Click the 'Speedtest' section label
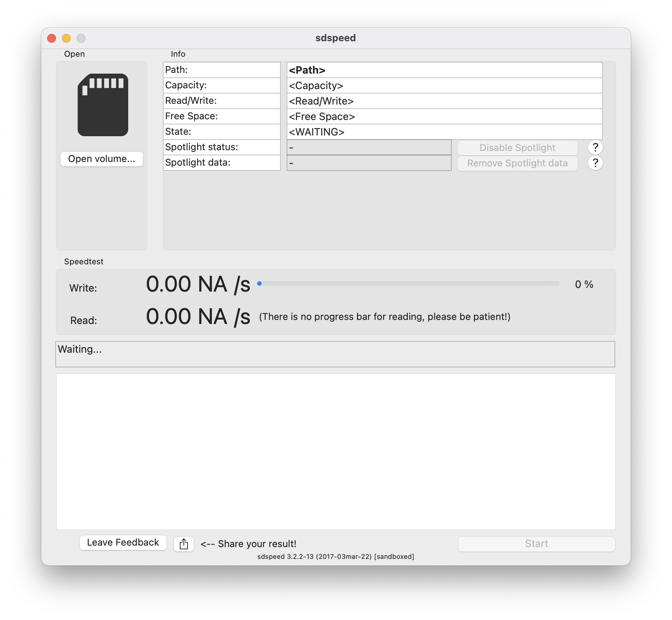The height and width of the screenshot is (620, 672). coord(84,261)
